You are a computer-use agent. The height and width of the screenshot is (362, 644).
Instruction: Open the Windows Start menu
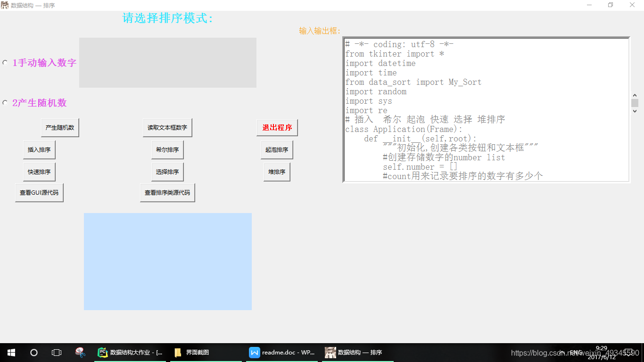point(11,352)
